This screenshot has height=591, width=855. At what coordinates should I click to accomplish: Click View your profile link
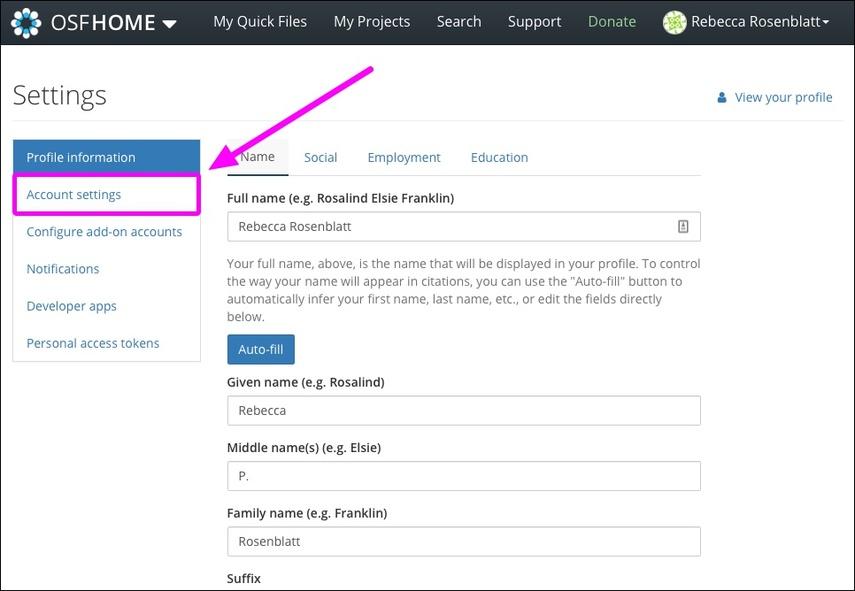click(783, 98)
